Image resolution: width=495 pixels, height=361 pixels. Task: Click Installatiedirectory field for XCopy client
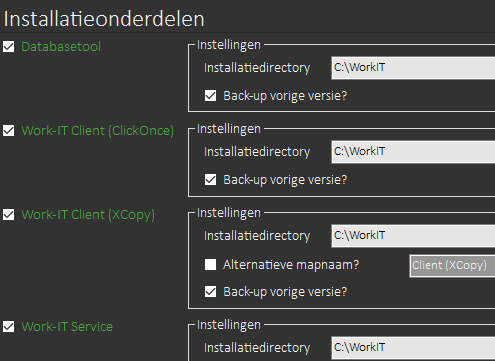413,236
